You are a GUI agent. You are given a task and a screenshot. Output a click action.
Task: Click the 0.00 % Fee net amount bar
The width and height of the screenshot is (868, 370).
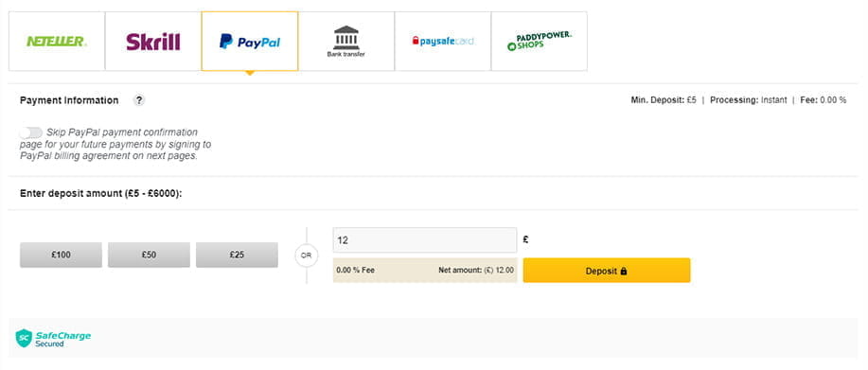coord(425,271)
